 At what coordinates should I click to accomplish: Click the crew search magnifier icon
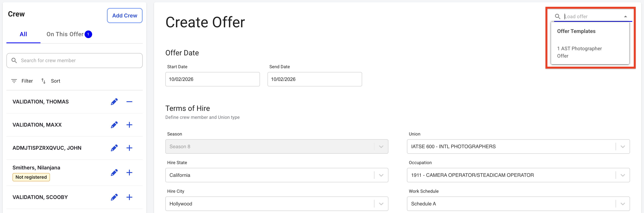click(14, 61)
